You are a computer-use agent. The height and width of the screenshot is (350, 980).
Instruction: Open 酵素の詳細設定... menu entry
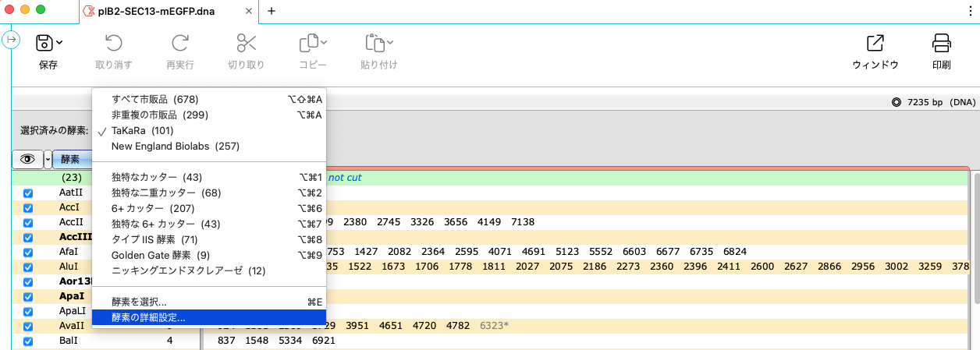tap(209, 317)
